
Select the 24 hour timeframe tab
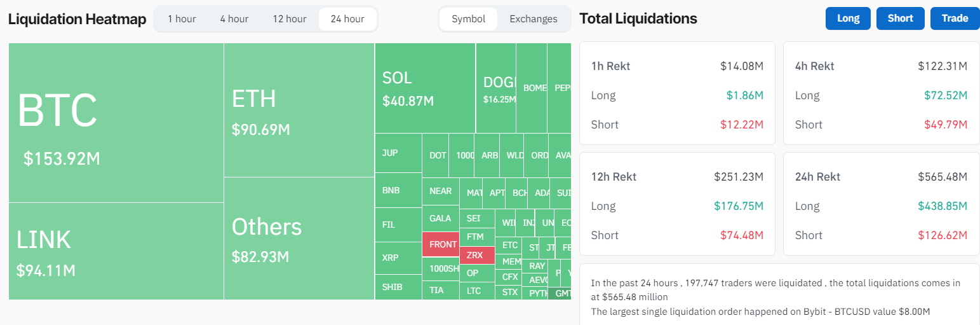(347, 19)
